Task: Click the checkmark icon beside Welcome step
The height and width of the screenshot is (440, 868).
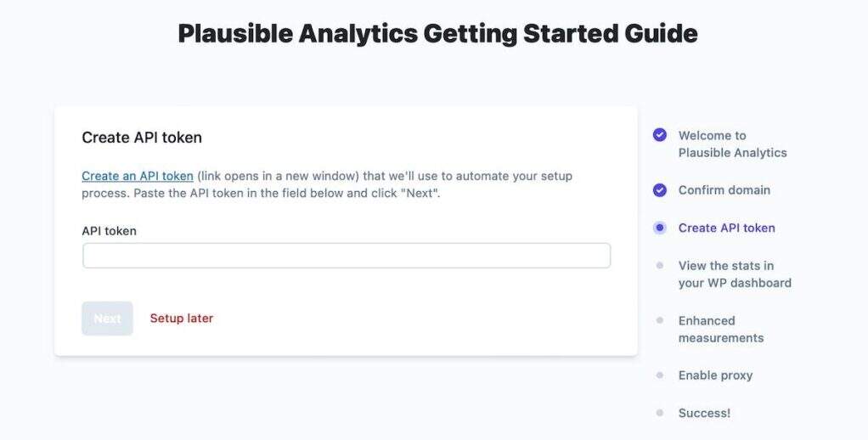Action: [660, 135]
